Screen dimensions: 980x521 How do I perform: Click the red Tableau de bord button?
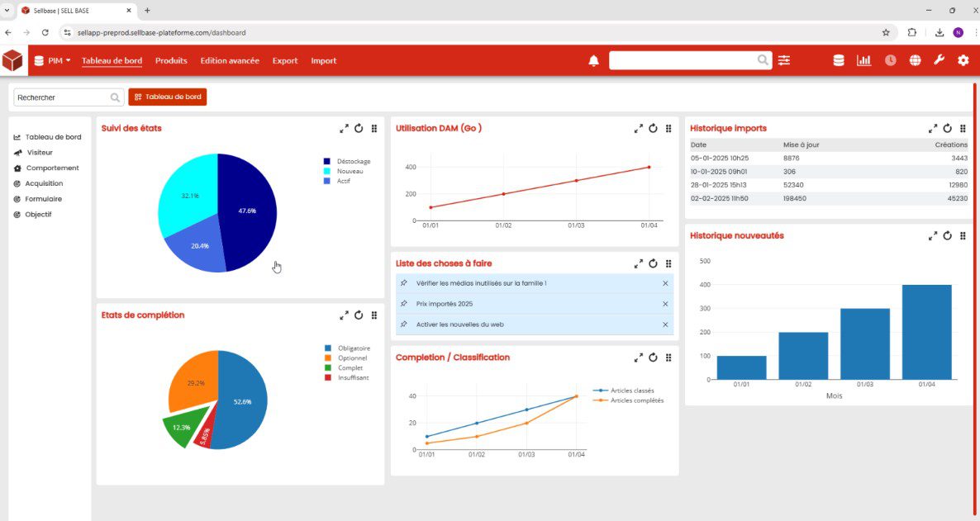click(x=167, y=97)
